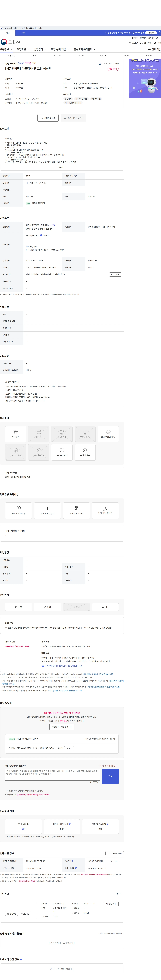Open the search (검색) magnifier icon
This screenshot has width=161, height=980.
click(x=155, y=43)
